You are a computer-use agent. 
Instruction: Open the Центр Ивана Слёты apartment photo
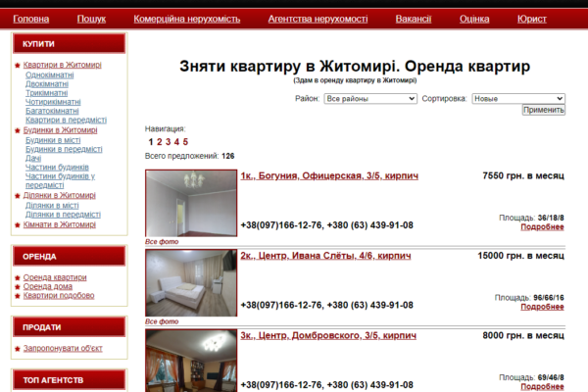click(190, 282)
